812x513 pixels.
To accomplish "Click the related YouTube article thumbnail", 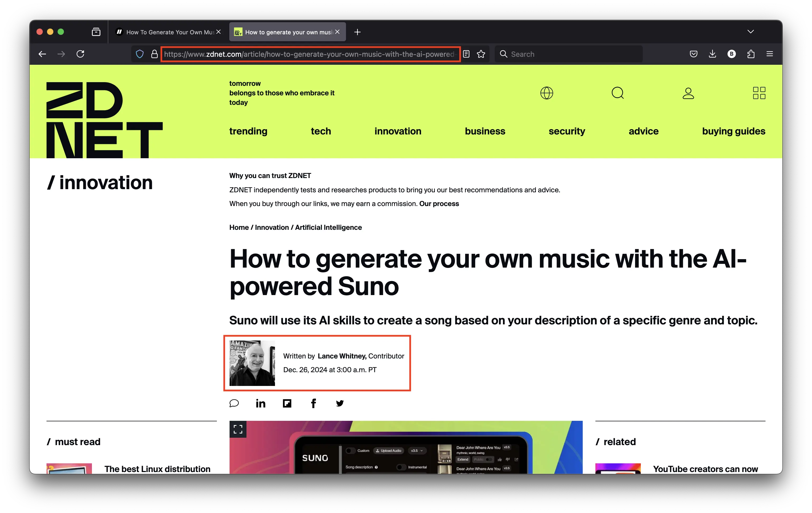I will tap(618, 468).
